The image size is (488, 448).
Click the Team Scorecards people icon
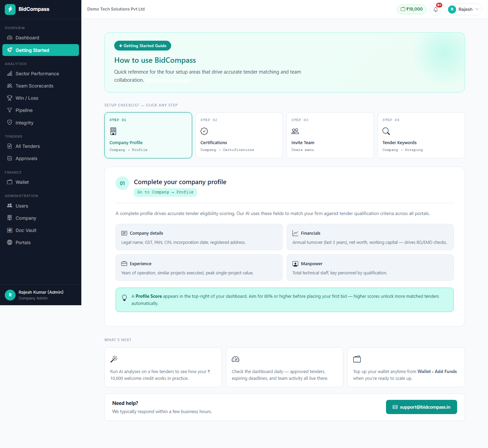pyautogui.click(x=9, y=86)
